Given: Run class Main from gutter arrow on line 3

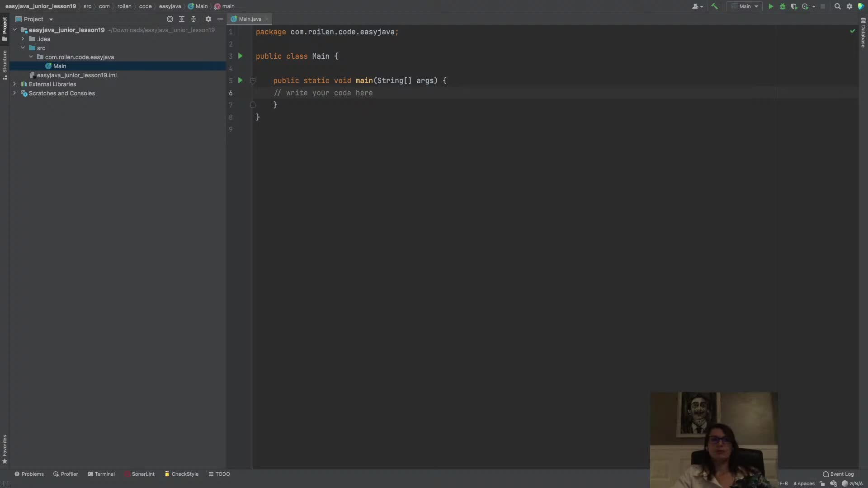Looking at the screenshot, I should [x=241, y=56].
